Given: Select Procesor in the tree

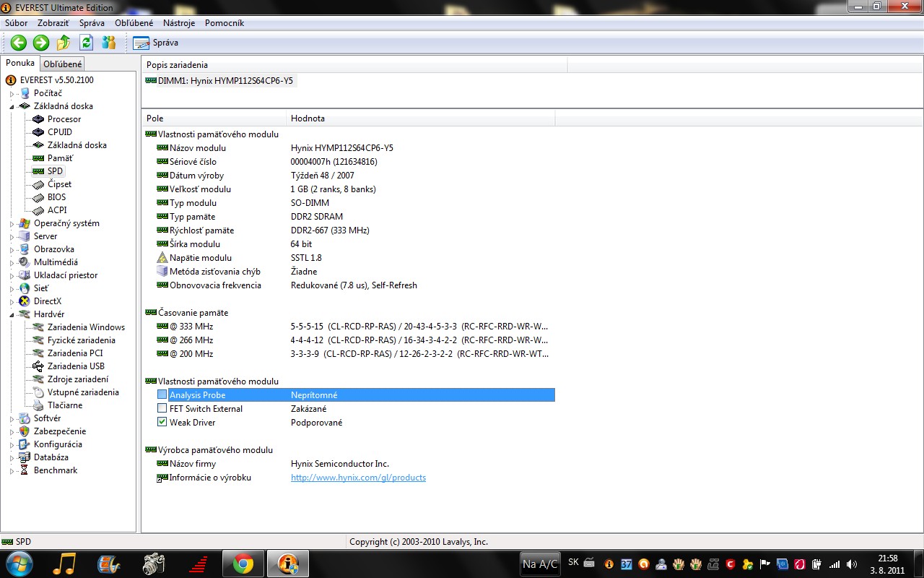Looking at the screenshot, I should point(64,119).
